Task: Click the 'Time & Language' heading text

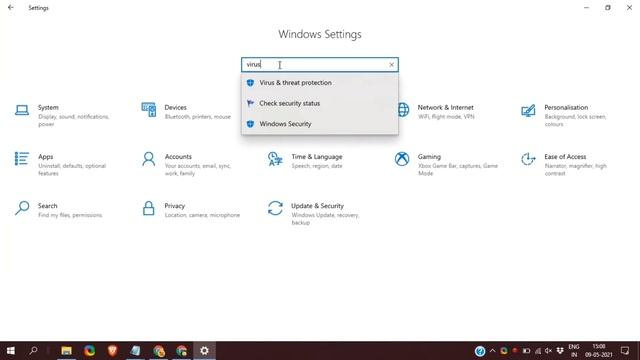Action: 317,156
